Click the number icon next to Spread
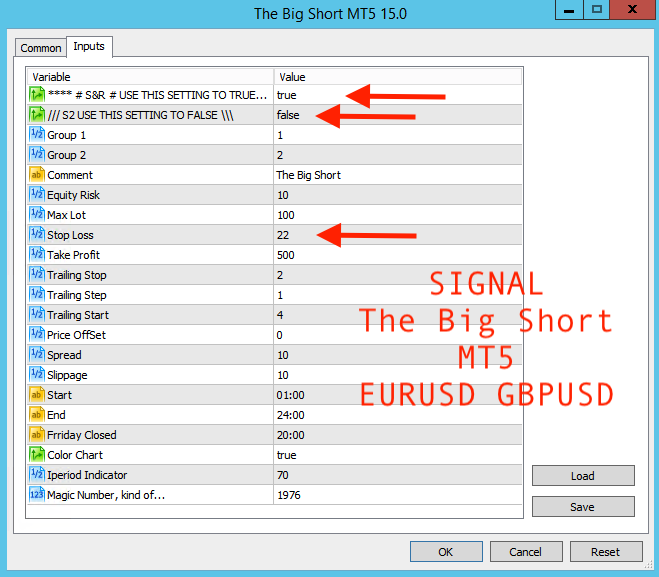 37,354
